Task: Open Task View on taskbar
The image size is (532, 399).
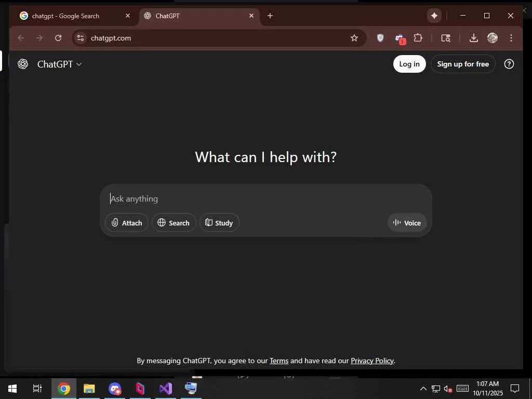Action: click(x=37, y=389)
